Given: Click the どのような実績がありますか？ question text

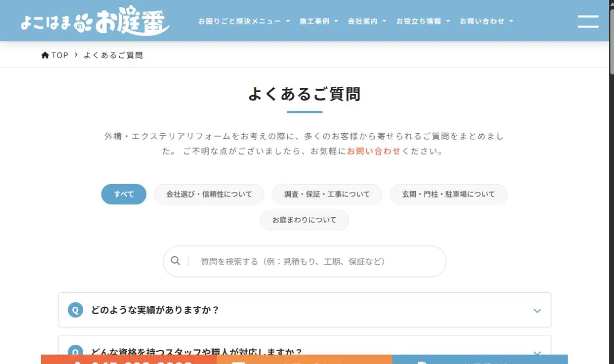Looking at the screenshot, I should (155, 310).
